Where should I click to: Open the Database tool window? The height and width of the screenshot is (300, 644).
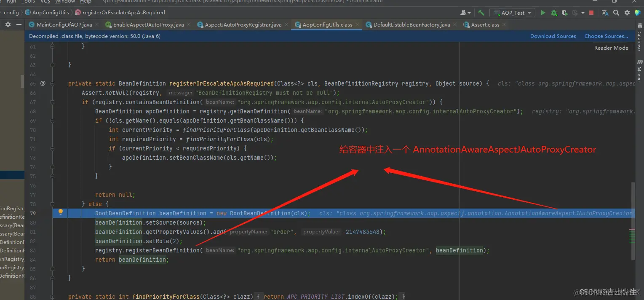(639, 37)
